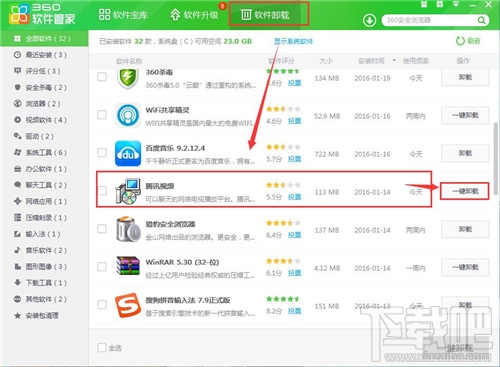Switch to the 软件升级 tab
The height and width of the screenshot is (367, 500).
(195, 15)
